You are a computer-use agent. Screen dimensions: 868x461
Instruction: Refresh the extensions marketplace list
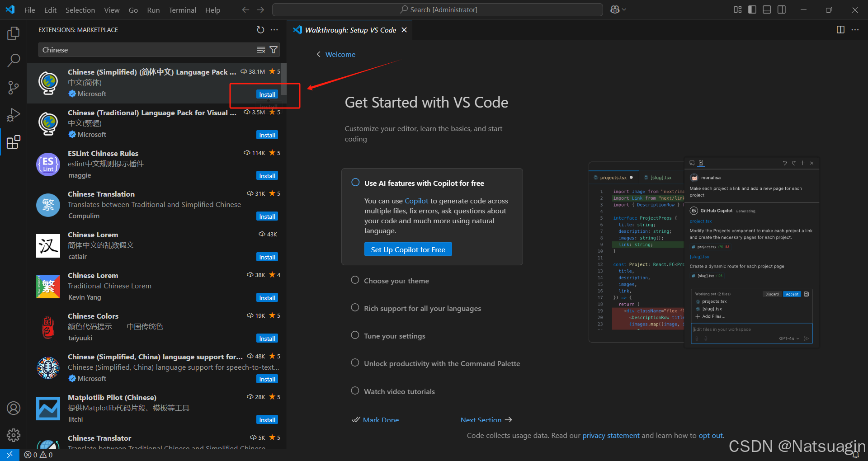[260, 30]
